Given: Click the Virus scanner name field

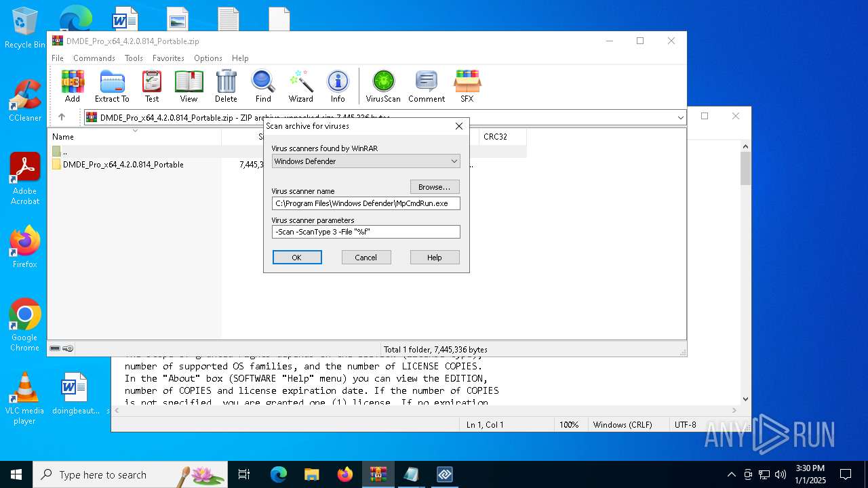Looking at the screenshot, I should pyautogui.click(x=366, y=203).
